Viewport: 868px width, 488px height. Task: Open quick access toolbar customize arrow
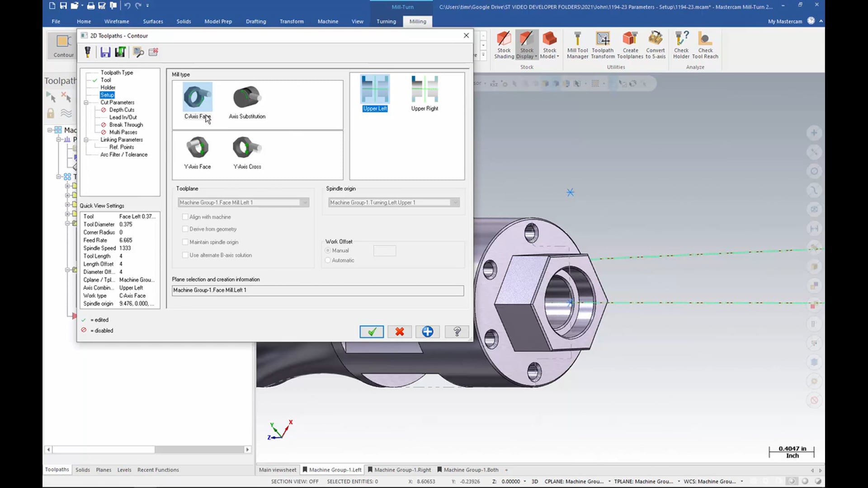148,6
